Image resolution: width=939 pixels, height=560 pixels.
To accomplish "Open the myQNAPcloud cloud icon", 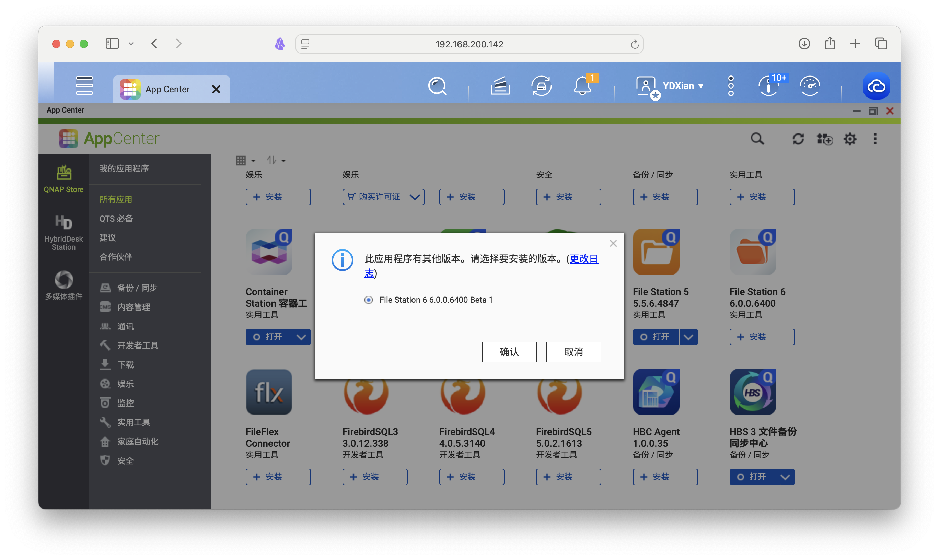I will [x=876, y=86].
